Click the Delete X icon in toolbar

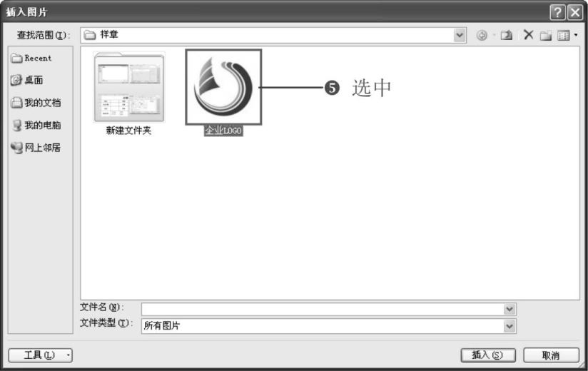[x=528, y=35]
